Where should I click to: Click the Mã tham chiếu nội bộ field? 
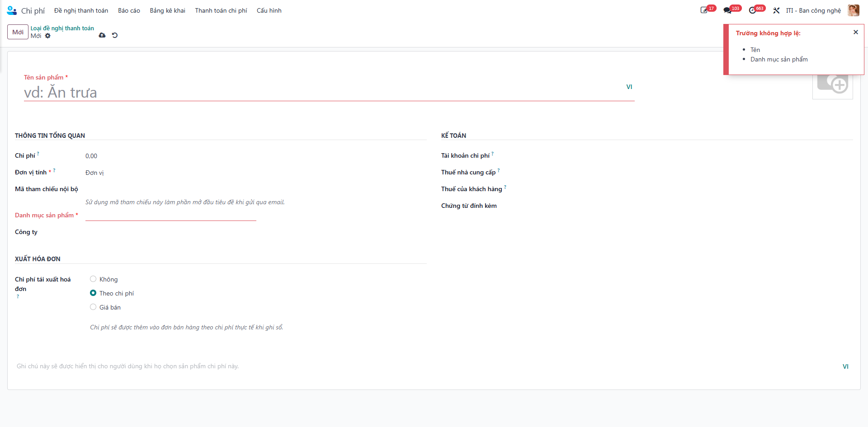click(x=171, y=189)
